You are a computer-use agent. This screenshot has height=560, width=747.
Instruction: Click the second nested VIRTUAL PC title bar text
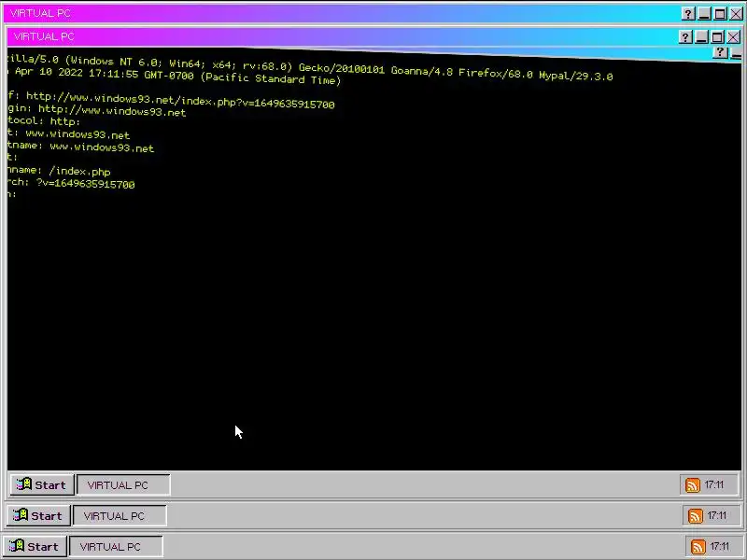point(44,36)
